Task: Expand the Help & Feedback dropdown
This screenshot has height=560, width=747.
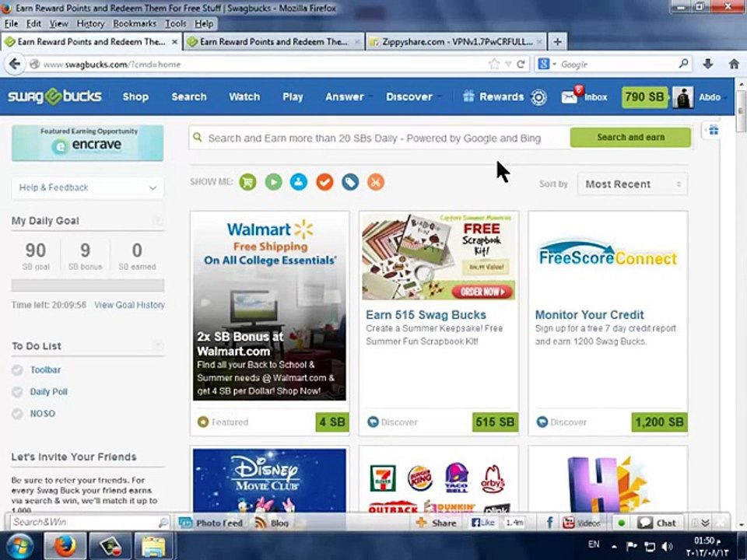Action: pyautogui.click(x=88, y=187)
